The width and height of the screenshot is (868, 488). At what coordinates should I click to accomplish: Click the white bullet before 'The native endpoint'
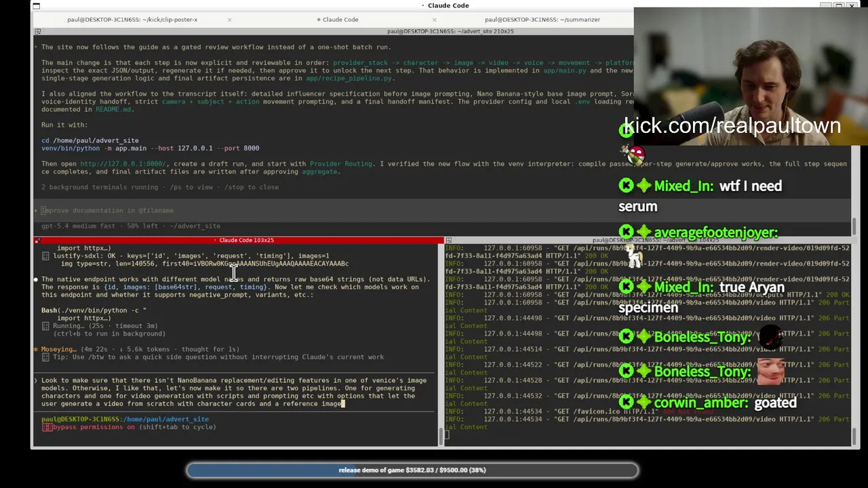point(36,279)
